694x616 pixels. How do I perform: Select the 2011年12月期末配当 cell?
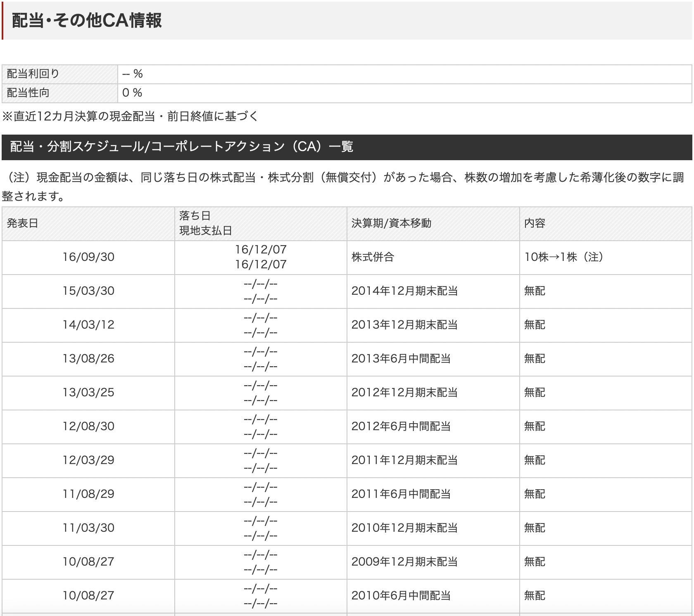433,460
